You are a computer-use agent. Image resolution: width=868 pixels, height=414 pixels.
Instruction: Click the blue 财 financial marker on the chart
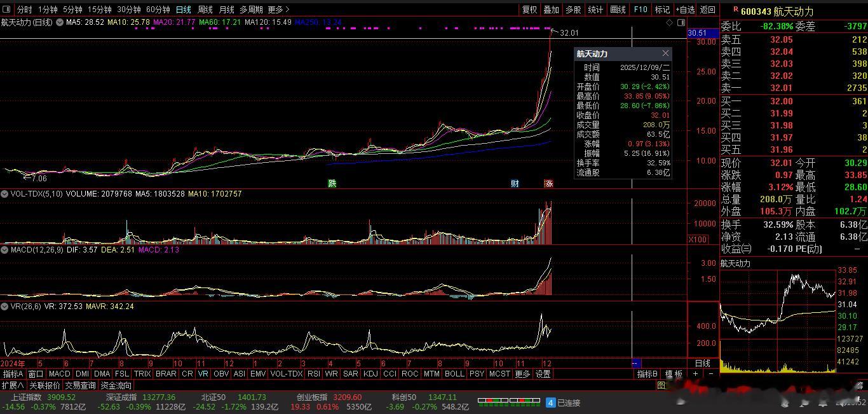click(x=515, y=184)
